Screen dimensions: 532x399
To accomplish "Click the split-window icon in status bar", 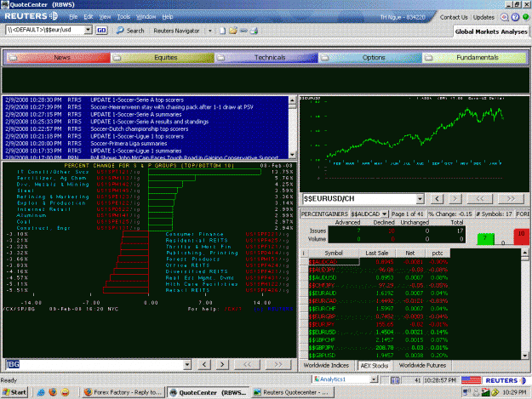I will coord(395,380).
